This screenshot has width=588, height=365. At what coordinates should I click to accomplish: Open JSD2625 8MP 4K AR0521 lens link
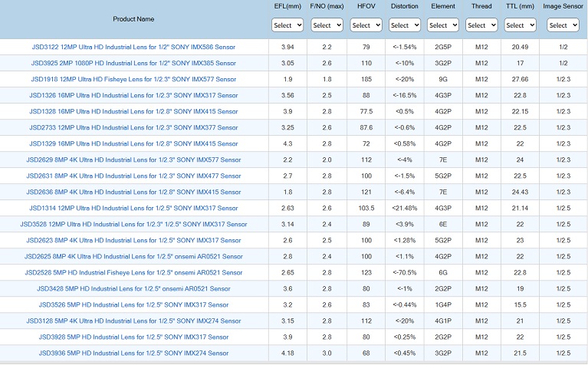(133, 257)
